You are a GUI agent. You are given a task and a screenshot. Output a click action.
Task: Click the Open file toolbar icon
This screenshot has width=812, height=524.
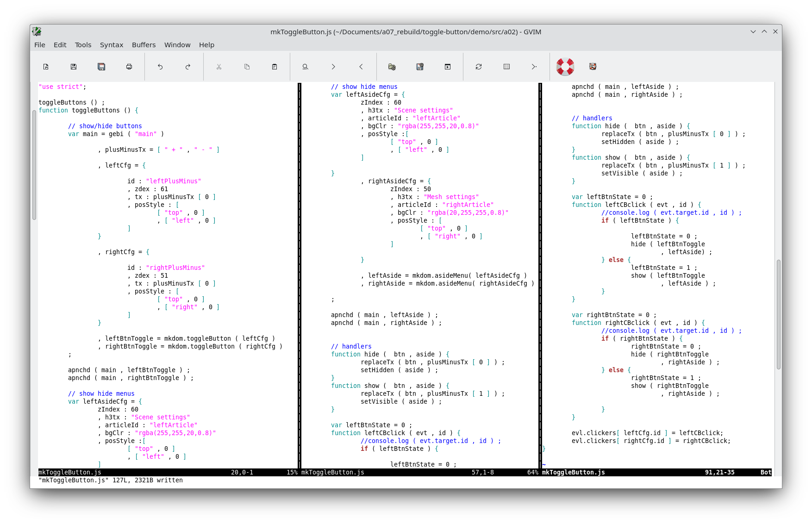pos(46,67)
